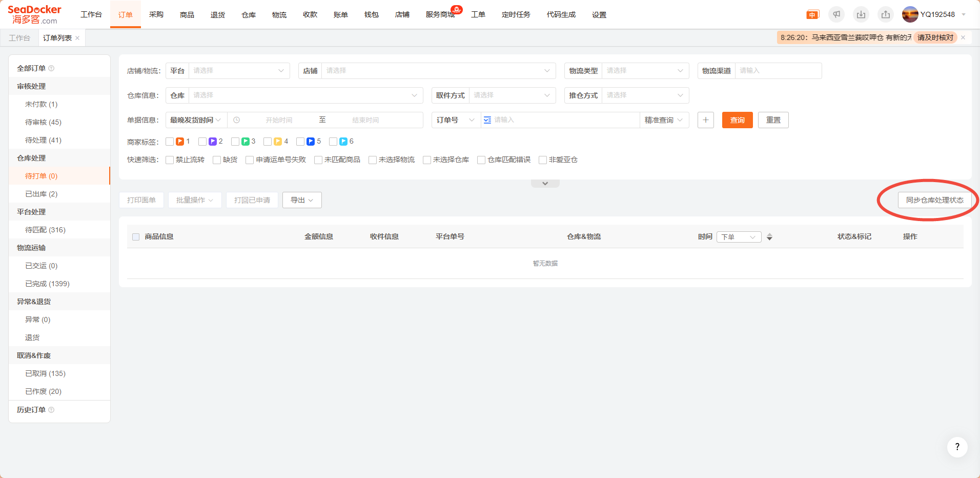
Task: Close the 订单列表 tab
Action: 77,38
